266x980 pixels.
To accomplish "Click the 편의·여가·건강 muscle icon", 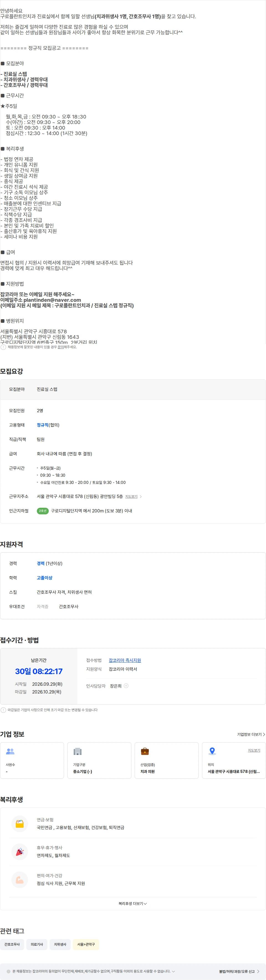I will click(20, 880).
